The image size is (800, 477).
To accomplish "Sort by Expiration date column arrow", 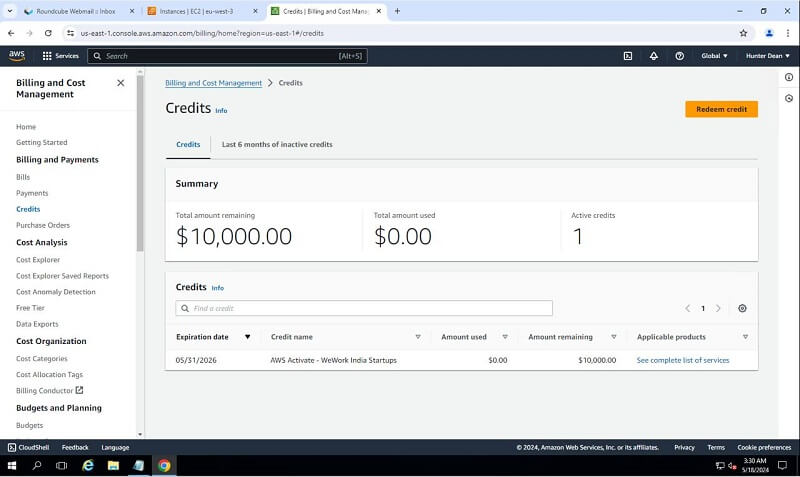I will (x=247, y=337).
